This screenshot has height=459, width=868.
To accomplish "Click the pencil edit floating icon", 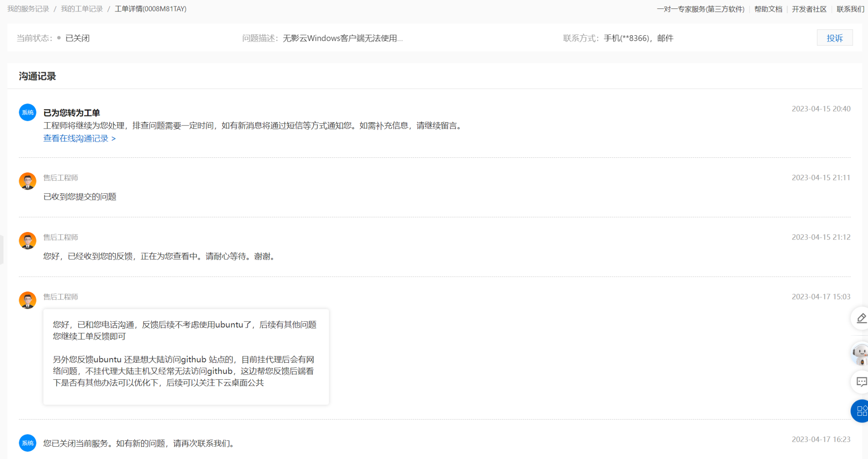I will (861, 318).
